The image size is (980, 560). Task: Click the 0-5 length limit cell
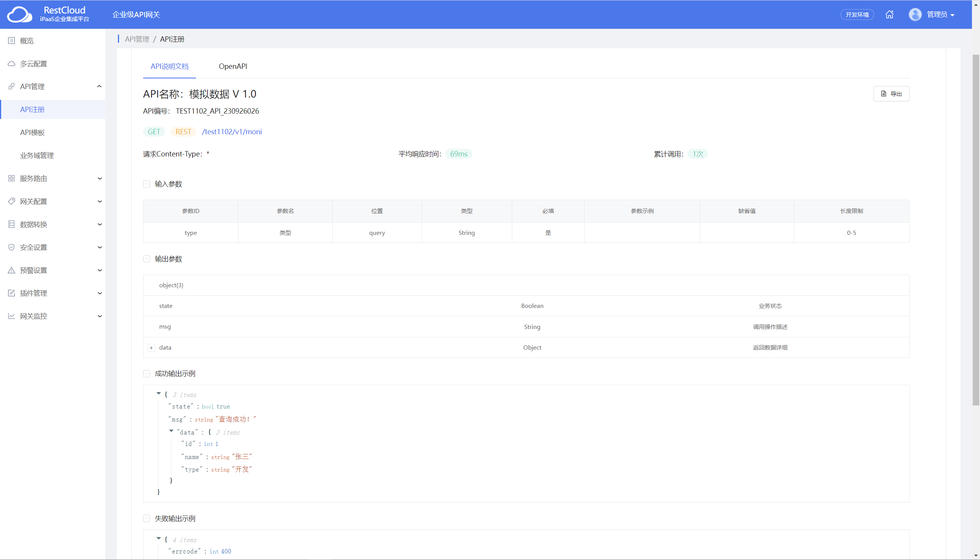(x=851, y=233)
